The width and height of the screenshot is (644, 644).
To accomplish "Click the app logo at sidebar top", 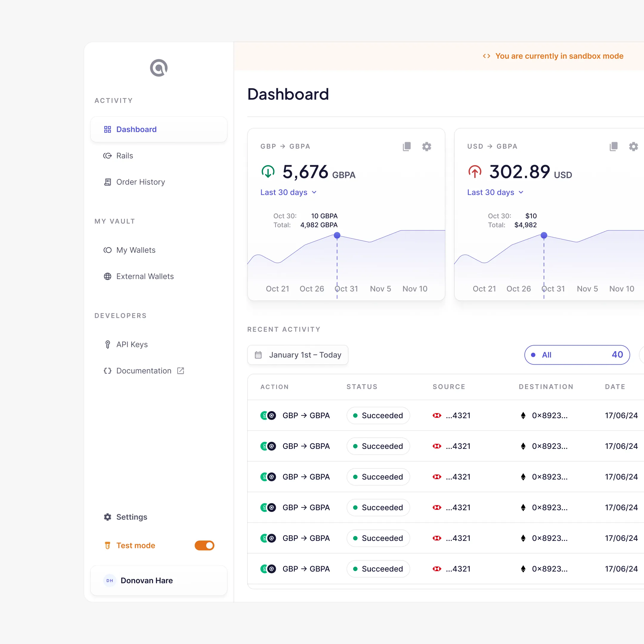I will coord(158,68).
